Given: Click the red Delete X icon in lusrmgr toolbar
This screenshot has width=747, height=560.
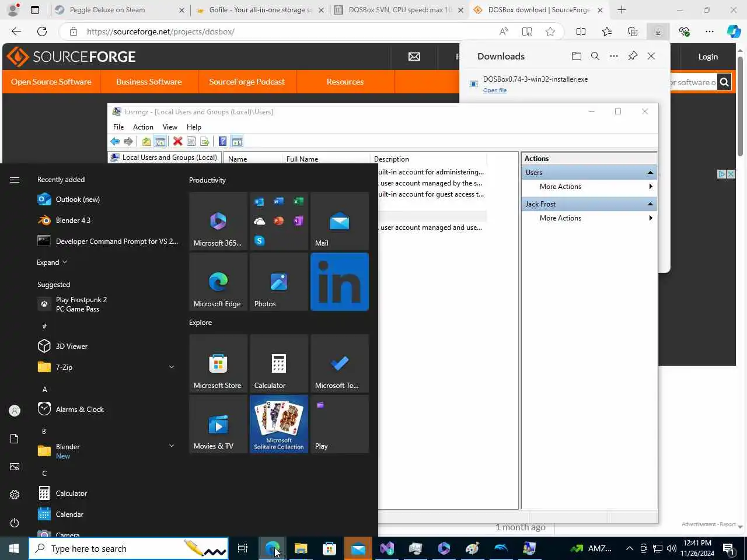Looking at the screenshot, I should point(178,141).
